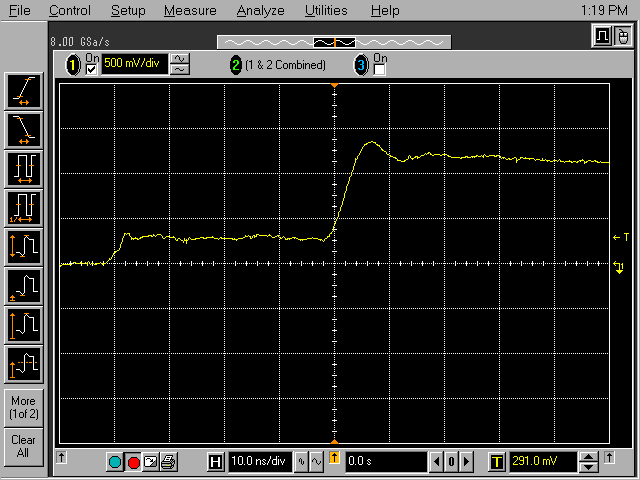Click the 1:19 PM clock
The width and height of the screenshot is (640, 480).
pos(604,10)
